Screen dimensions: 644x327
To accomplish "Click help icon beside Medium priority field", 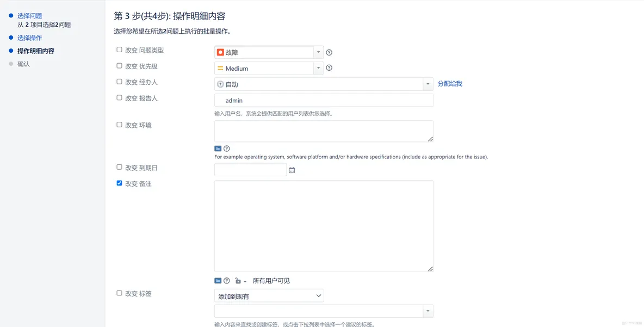I will [x=329, y=68].
